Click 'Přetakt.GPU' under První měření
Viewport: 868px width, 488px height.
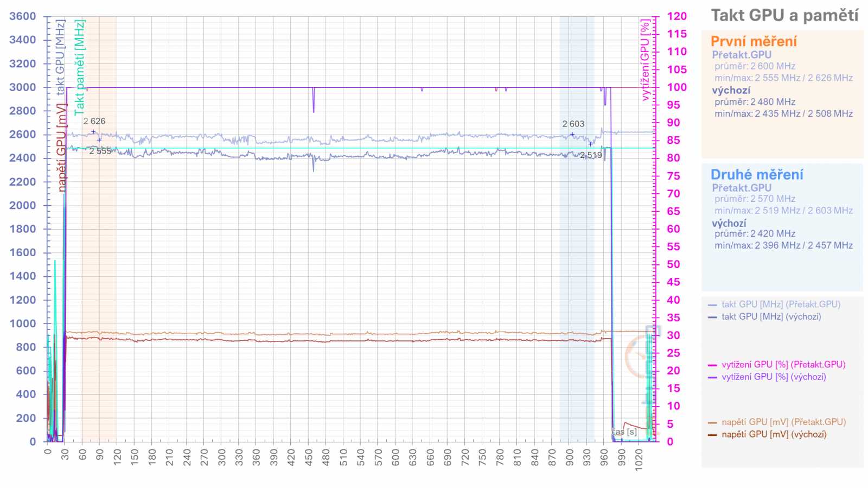[742, 55]
